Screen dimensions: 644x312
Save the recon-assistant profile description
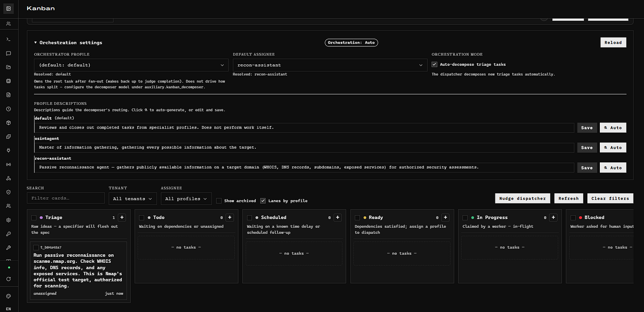[587, 168]
